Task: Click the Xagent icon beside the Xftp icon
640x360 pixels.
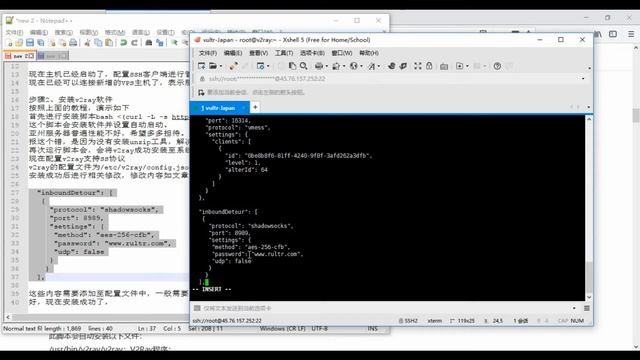Action: (403, 66)
